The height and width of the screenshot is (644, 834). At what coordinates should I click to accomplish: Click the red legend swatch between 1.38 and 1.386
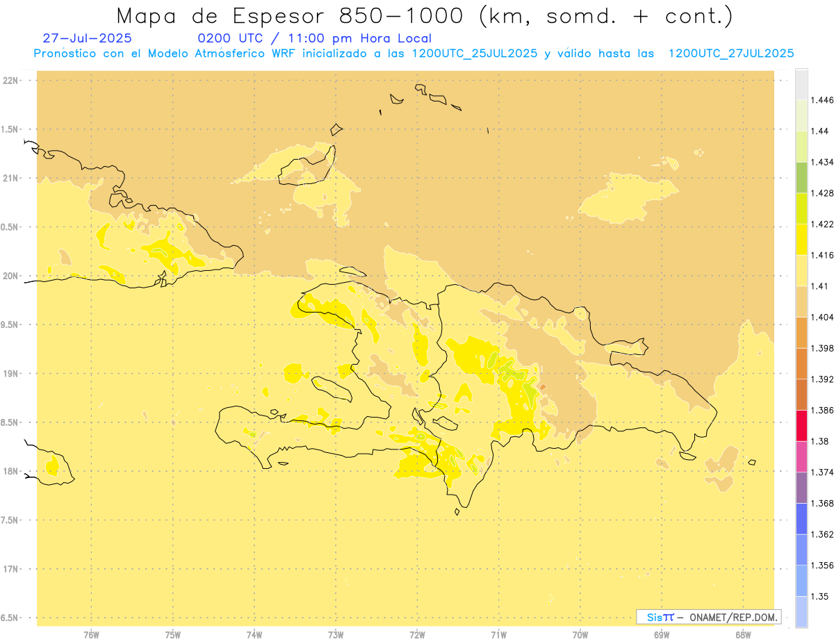click(x=801, y=426)
